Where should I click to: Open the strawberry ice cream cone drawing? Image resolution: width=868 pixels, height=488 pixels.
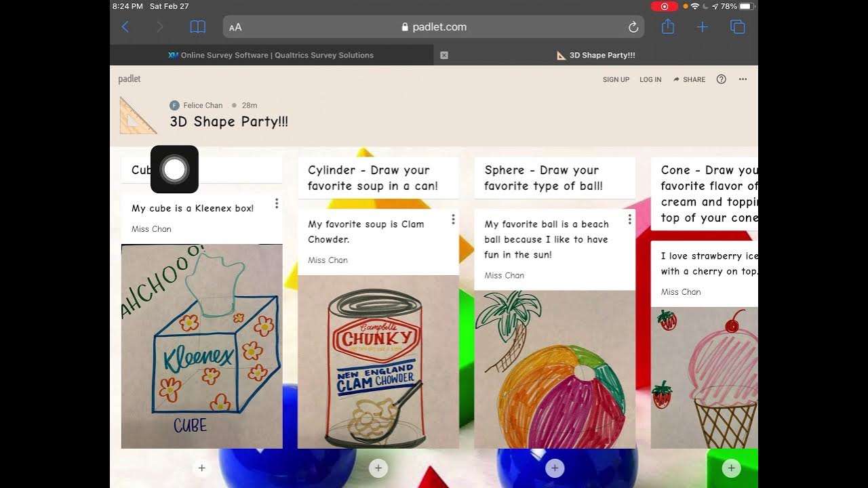pyautogui.click(x=705, y=378)
